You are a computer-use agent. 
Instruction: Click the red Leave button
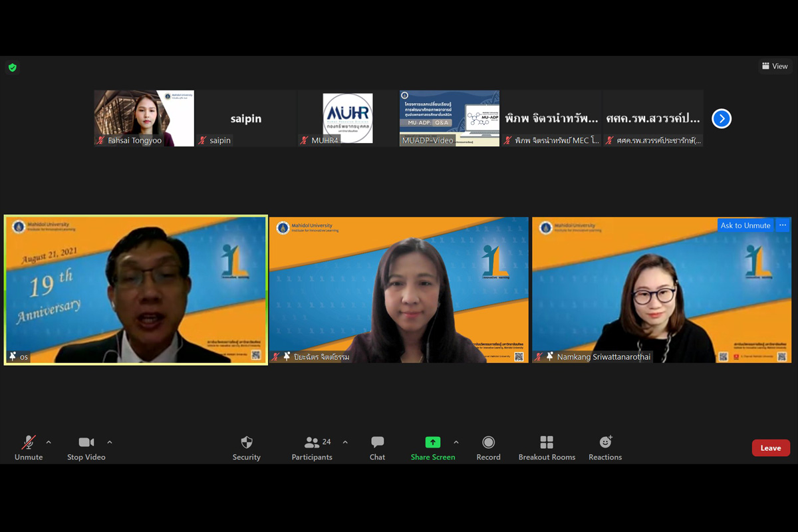click(x=771, y=448)
